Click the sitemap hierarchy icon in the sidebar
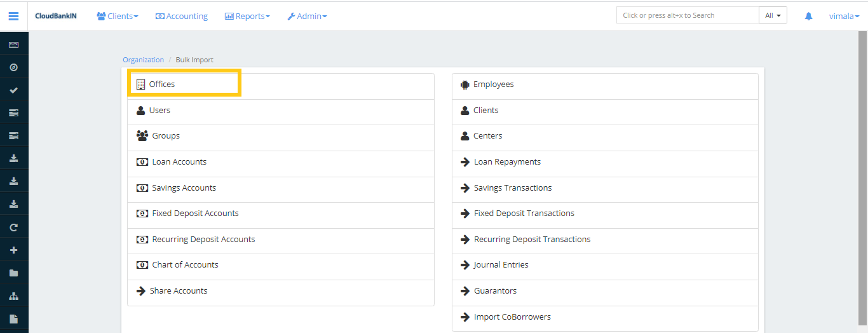This screenshot has height=333, width=868. coord(13,296)
